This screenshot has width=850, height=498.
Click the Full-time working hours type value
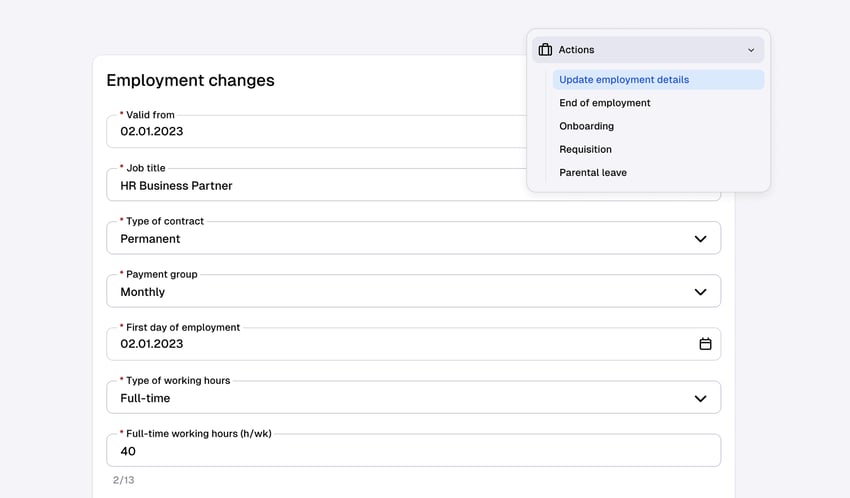pyautogui.click(x=146, y=398)
